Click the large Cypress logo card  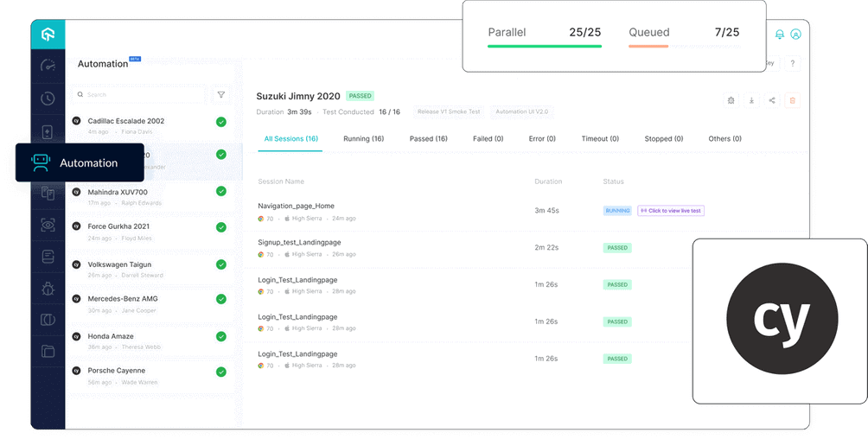click(780, 321)
